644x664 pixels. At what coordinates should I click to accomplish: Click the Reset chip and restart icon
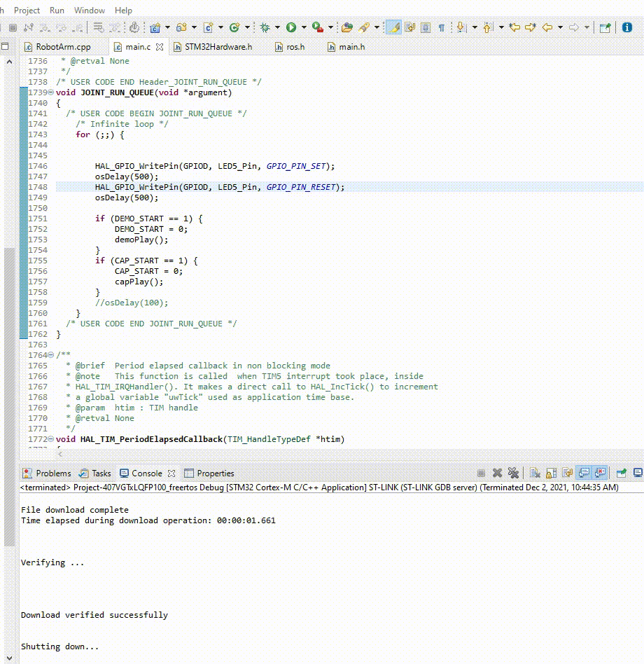click(x=134, y=28)
